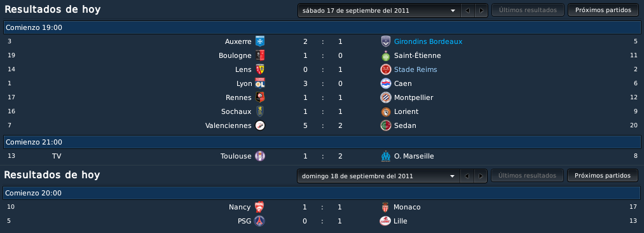The image size is (644, 233).
Task: Go to previous day from sábado 17
Action: coord(467,11)
